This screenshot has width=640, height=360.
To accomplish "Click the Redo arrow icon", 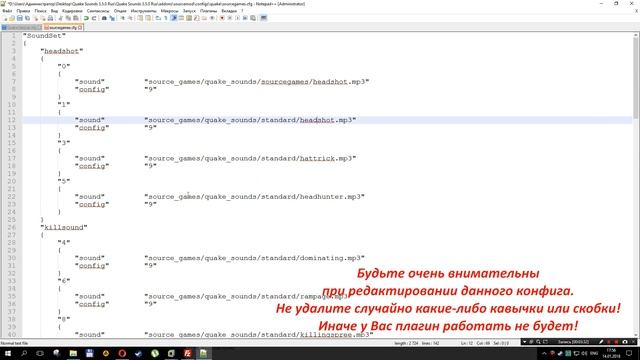I will pos(94,18).
